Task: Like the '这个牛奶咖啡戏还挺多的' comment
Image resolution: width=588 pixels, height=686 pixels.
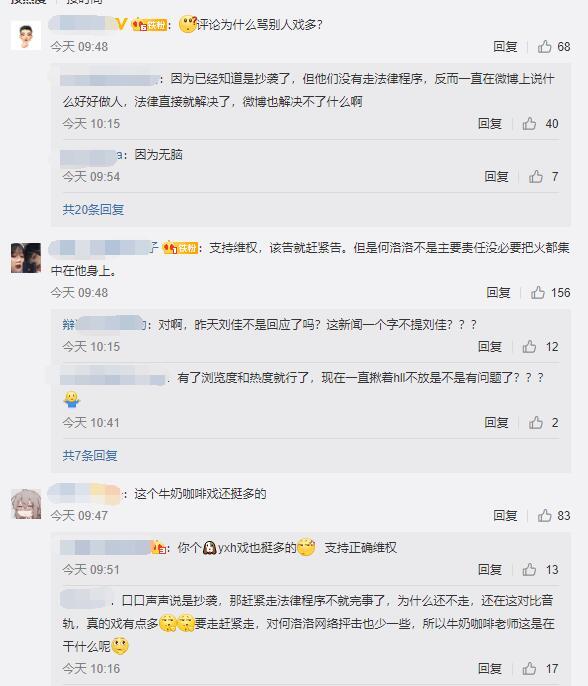Action: pyautogui.click(x=544, y=515)
